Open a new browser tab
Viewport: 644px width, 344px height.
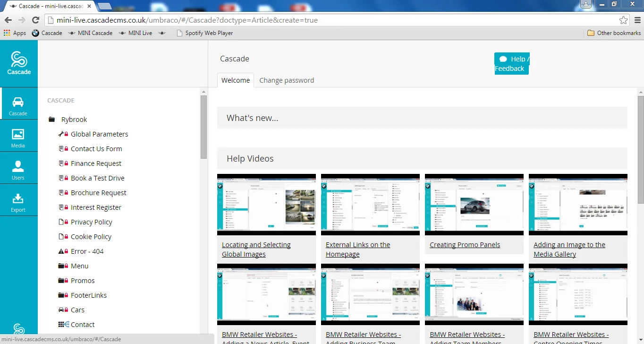point(104,6)
